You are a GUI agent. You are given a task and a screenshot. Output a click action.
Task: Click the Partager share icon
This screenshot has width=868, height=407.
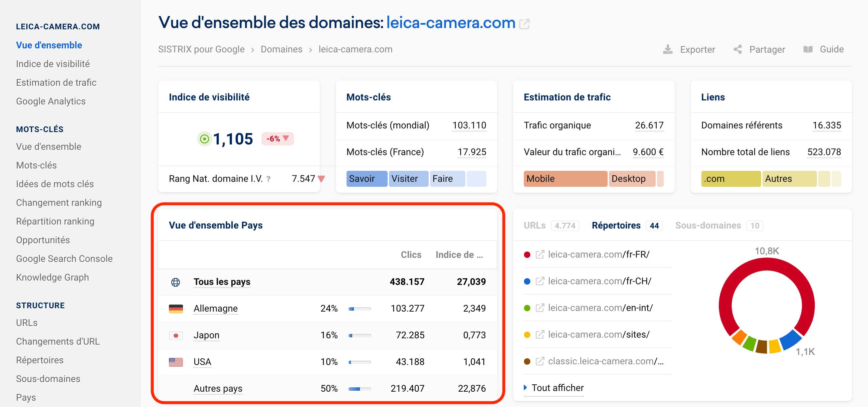[737, 49]
